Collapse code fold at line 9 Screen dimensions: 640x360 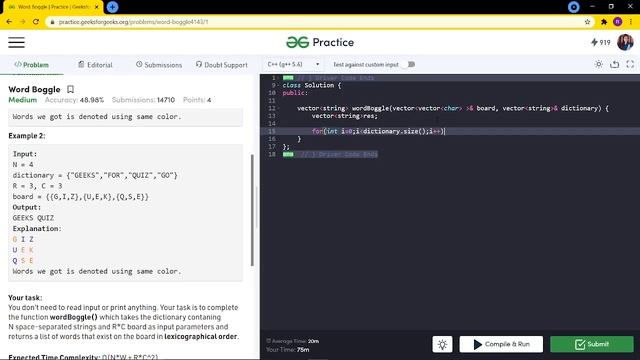pyautogui.click(x=279, y=85)
